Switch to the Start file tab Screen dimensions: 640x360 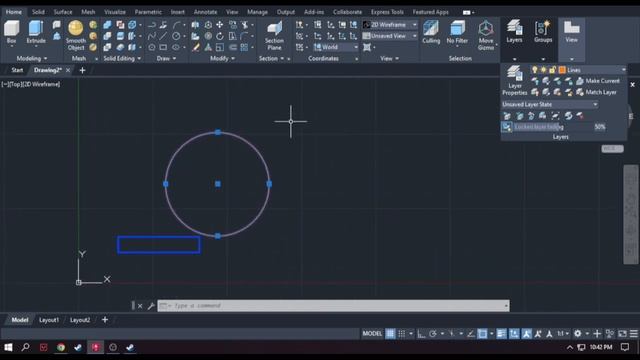[x=17, y=70]
